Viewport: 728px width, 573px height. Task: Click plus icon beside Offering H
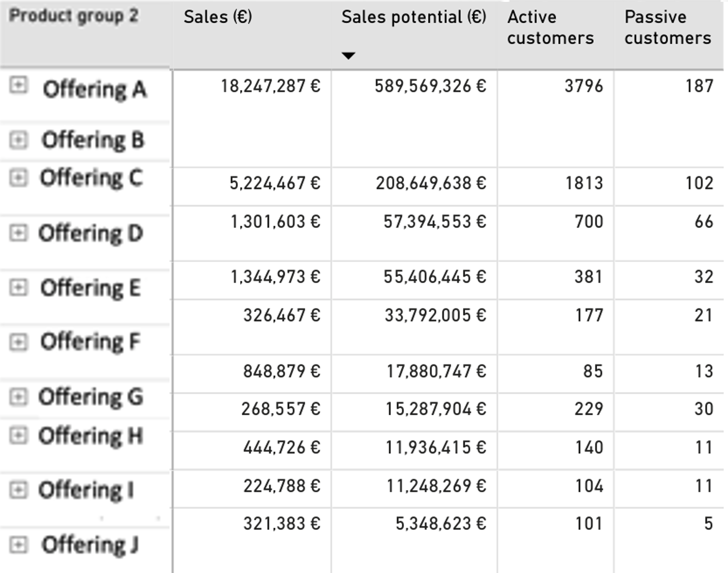(x=18, y=435)
